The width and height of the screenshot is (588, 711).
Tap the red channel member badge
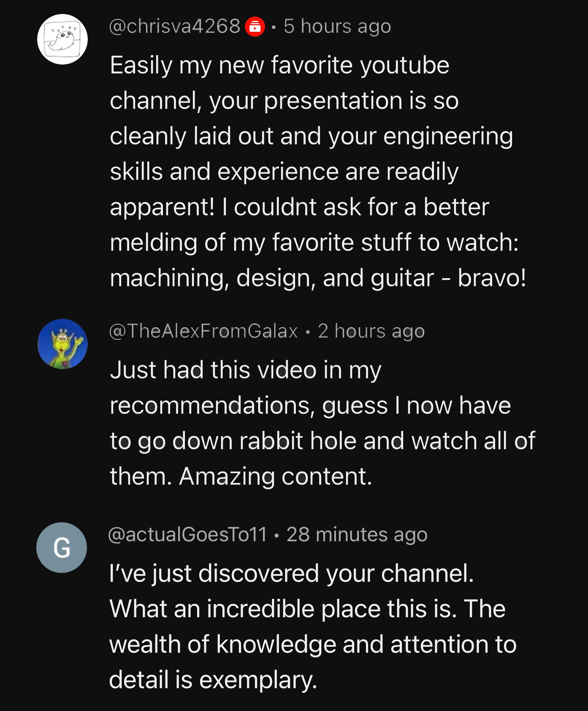(x=255, y=27)
